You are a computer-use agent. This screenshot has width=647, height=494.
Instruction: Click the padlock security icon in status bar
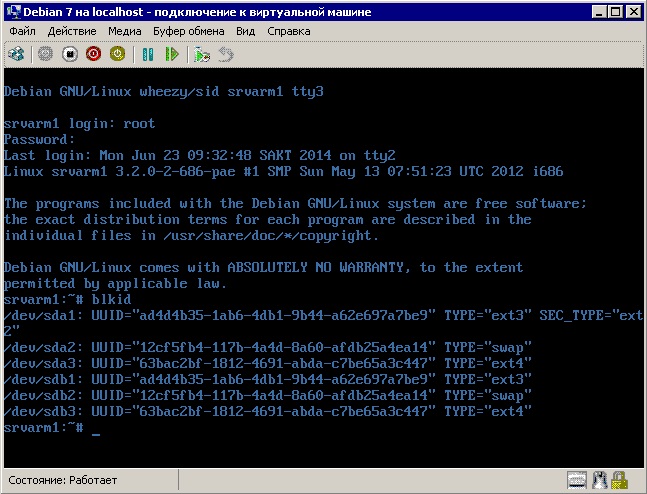tap(619, 480)
